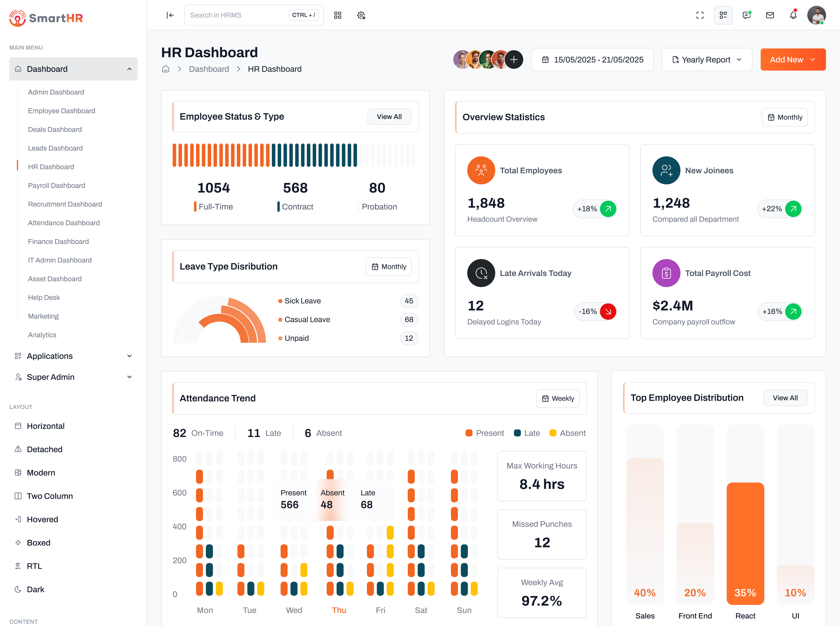Open the apps grid icon beside search
Viewport: 840px width, 626px height.
click(337, 15)
